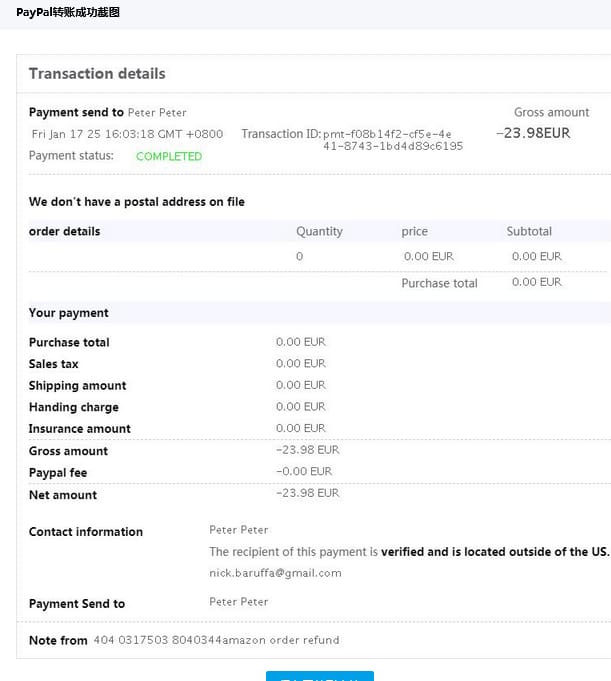Click the Contact information label
The height and width of the screenshot is (681, 611).
[86, 532]
